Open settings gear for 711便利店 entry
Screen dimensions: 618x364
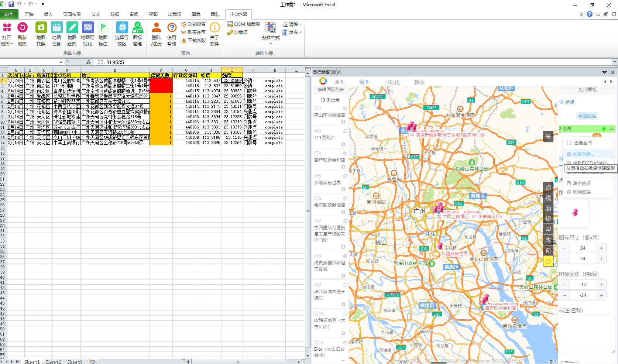pyautogui.click(x=343, y=144)
